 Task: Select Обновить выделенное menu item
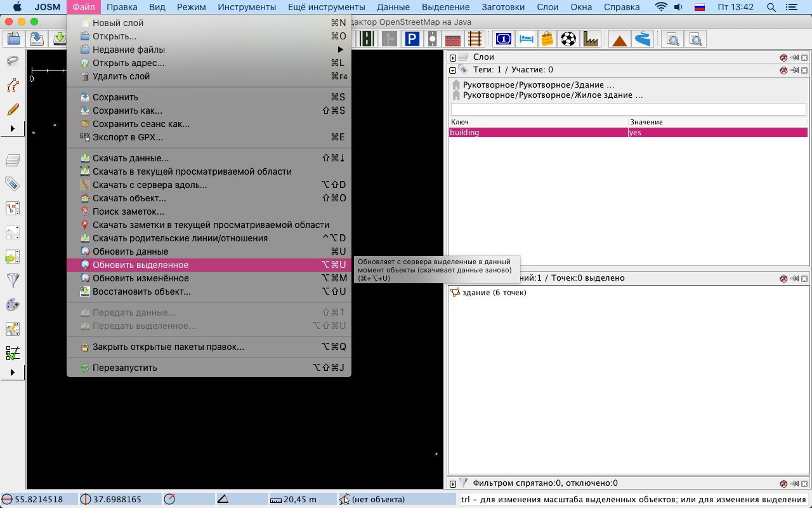[x=209, y=265]
